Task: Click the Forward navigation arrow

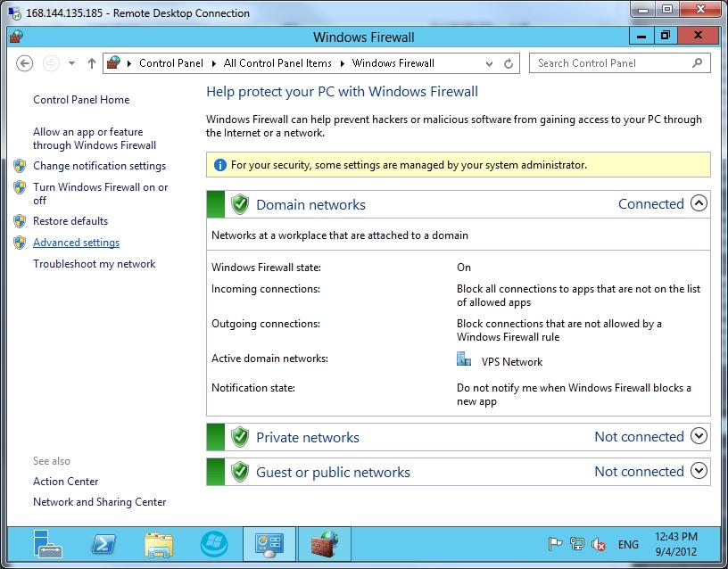Action: tap(51, 63)
